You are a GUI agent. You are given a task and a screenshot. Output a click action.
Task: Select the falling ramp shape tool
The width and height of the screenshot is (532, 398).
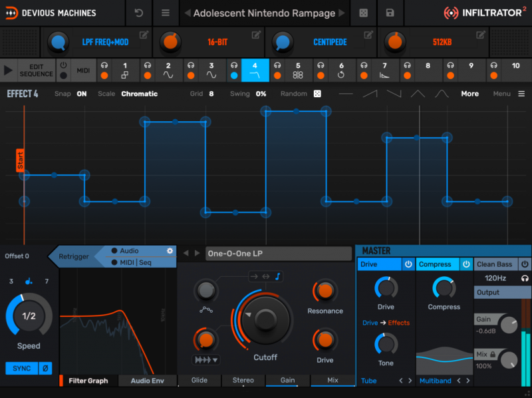pyautogui.click(x=395, y=94)
